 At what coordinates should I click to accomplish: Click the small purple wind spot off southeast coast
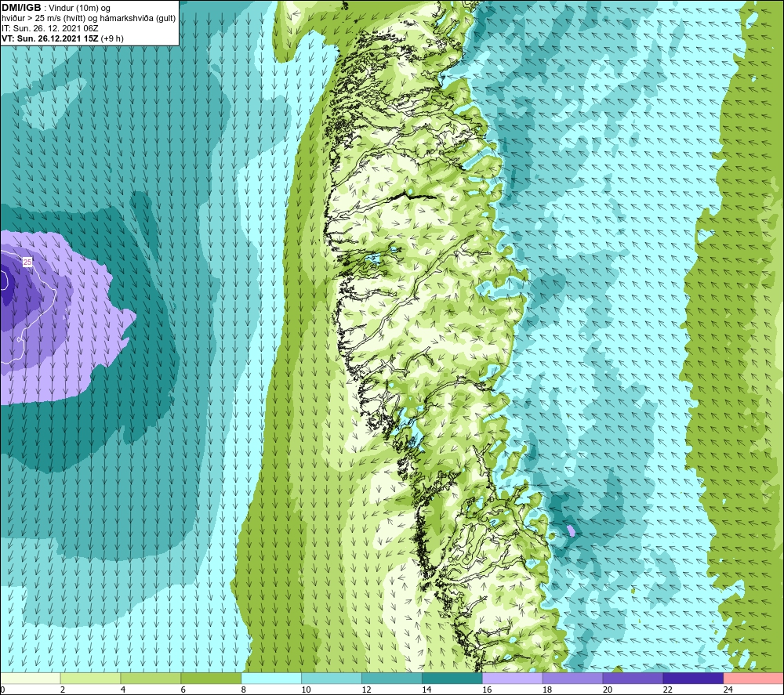point(571,530)
